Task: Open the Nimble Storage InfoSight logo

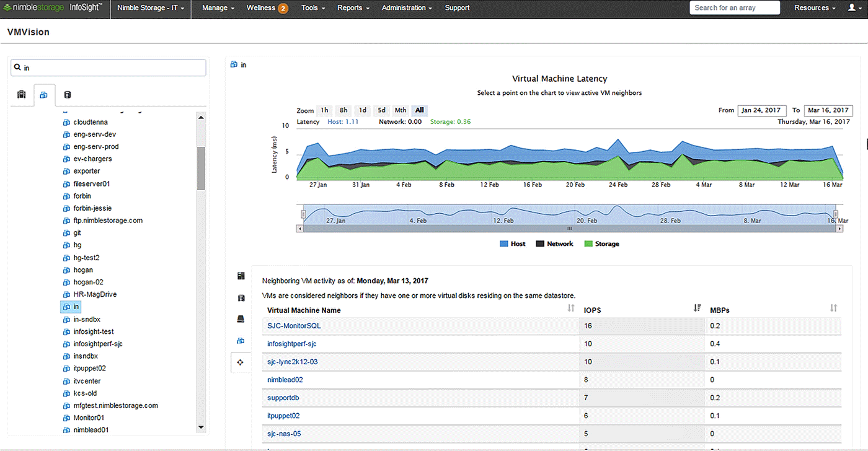Action: coord(53,8)
